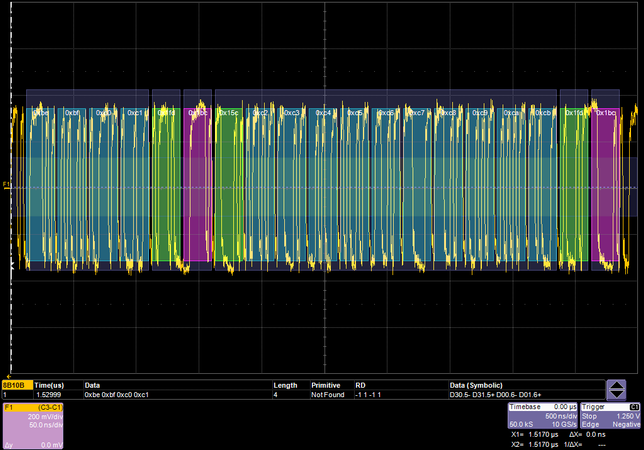Select decoded symbol 0xc0 on waveform
This screenshot has height=450, width=644.
click(104, 184)
